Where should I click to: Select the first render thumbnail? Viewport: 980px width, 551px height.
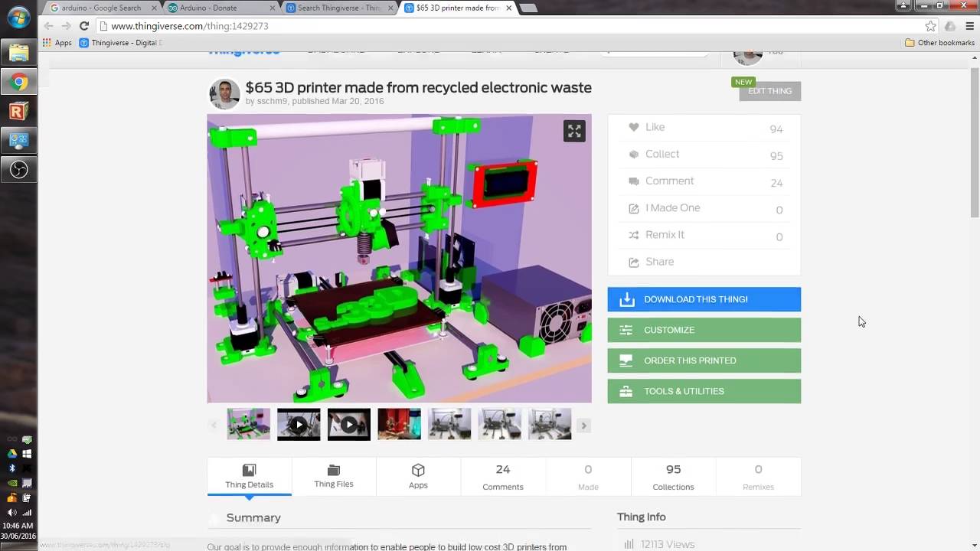(x=248, y=424)
